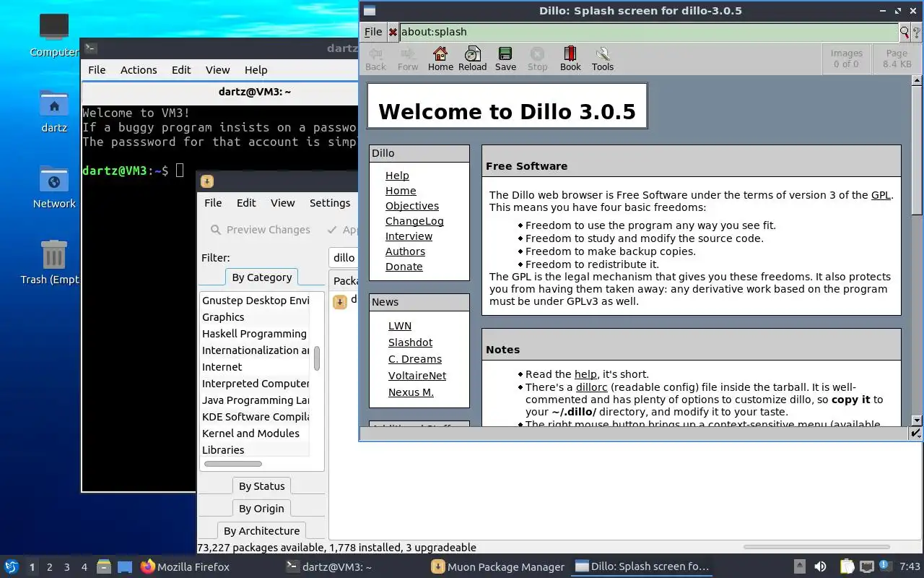Image resolution: width=924 pixels, height=578 pixels.
Task: Click the package status icon in Muon's list
Action: coord(340,301)
